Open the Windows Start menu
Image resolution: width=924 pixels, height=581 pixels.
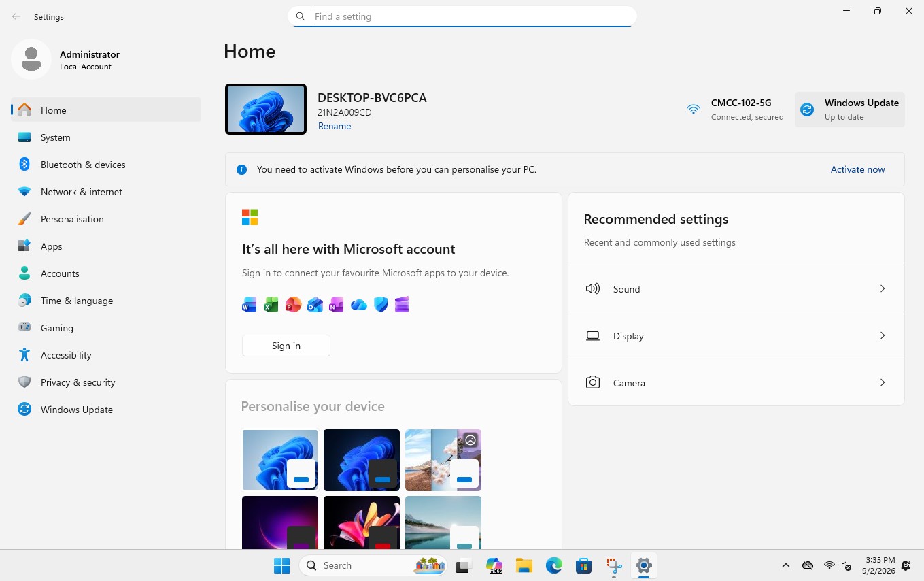pos(281,565)
